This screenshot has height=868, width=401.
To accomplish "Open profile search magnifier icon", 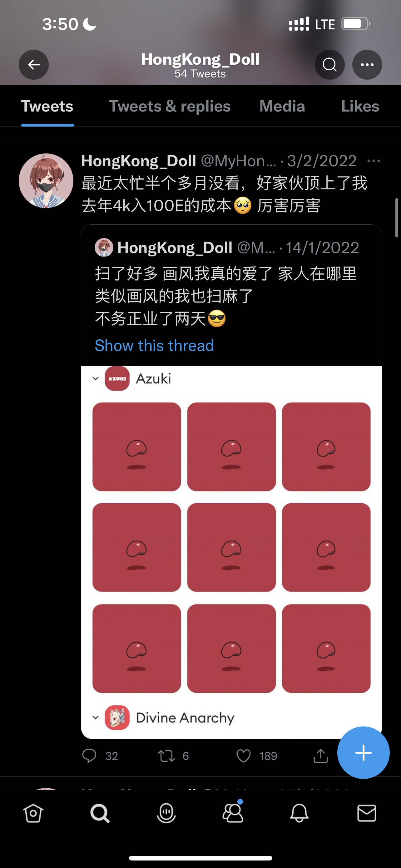I will (x=329, y=65).
